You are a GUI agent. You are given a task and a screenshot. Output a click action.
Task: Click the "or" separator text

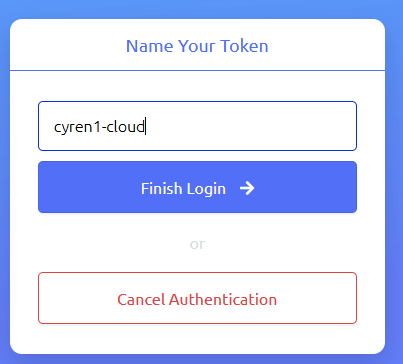pyautogui.click(x=197, y=244)
